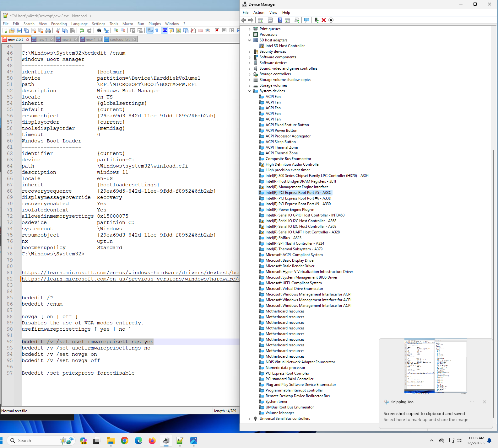Click the Cut scissors icon in Notepad++

pos(57,30)
